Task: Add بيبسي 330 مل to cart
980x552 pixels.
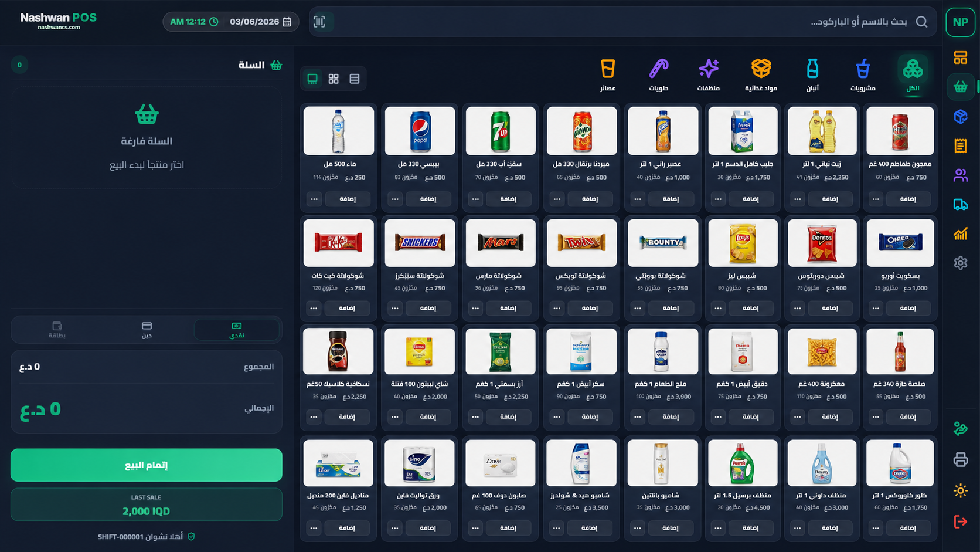Action: pos(428,199)
